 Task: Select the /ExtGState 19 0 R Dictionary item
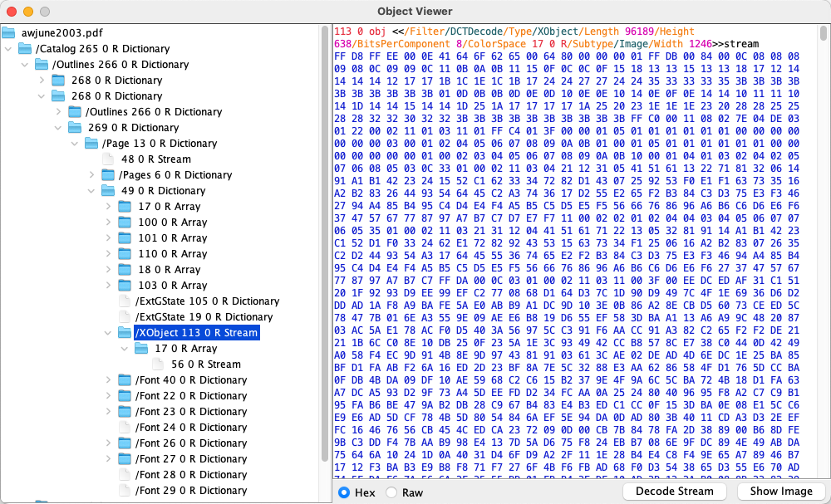click(204, 317)
